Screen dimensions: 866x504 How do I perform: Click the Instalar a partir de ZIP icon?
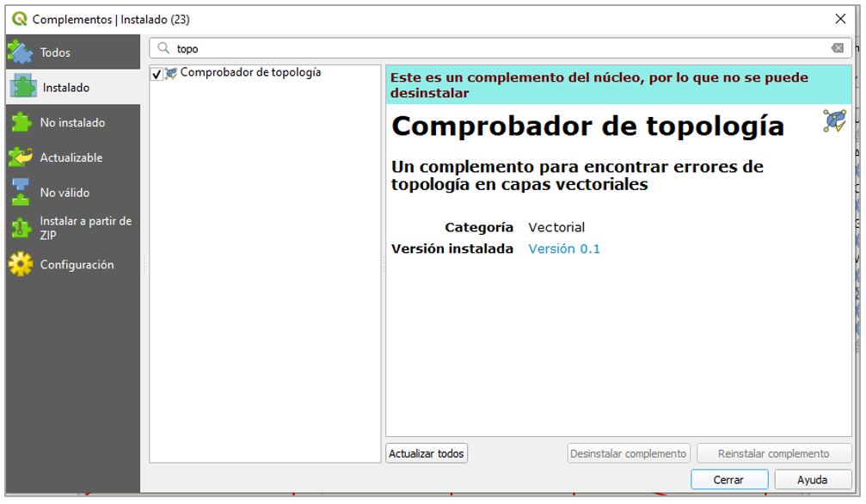pyautogui.click(x=21, y=228)
